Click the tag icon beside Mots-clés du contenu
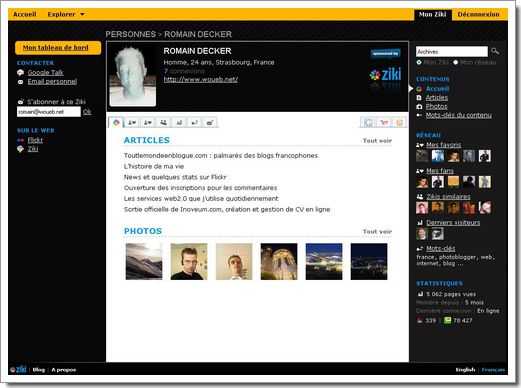Viewport: 521px width, 388px height. click(419, 115)
